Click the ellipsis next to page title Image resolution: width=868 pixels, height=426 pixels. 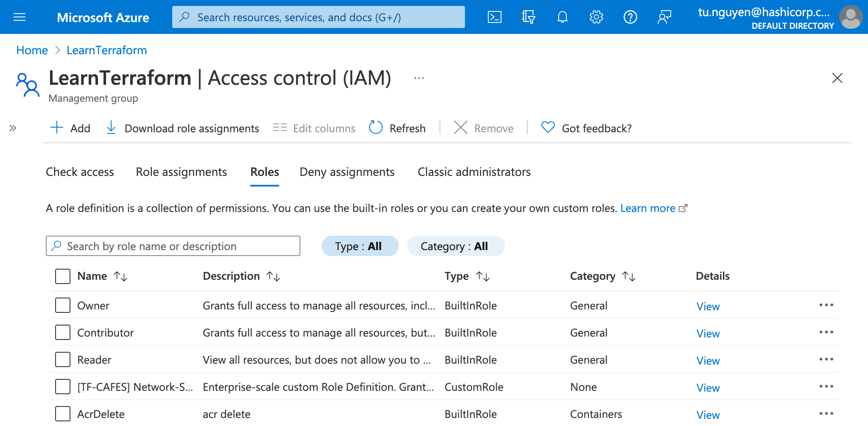[419, 78]
